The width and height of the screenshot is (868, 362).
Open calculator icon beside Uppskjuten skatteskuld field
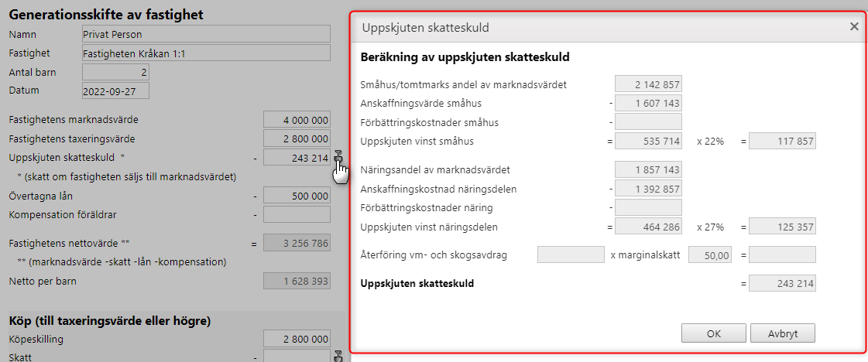(x=338, y=158)
